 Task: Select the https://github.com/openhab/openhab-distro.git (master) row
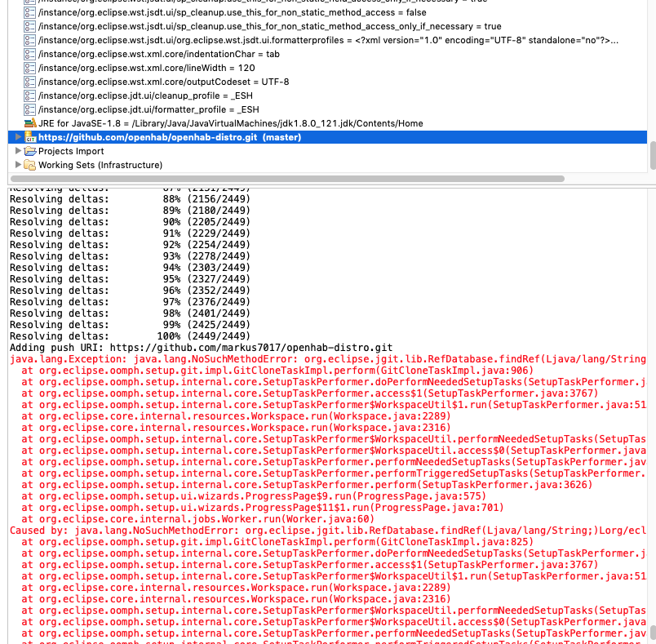tap(327, 137)
